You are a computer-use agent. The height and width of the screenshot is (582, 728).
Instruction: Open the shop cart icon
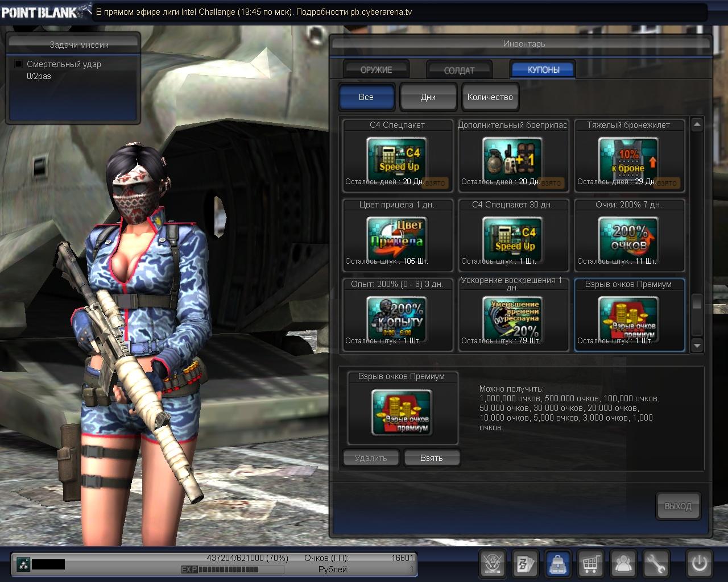pyautogui.click(x=591, y=564)
